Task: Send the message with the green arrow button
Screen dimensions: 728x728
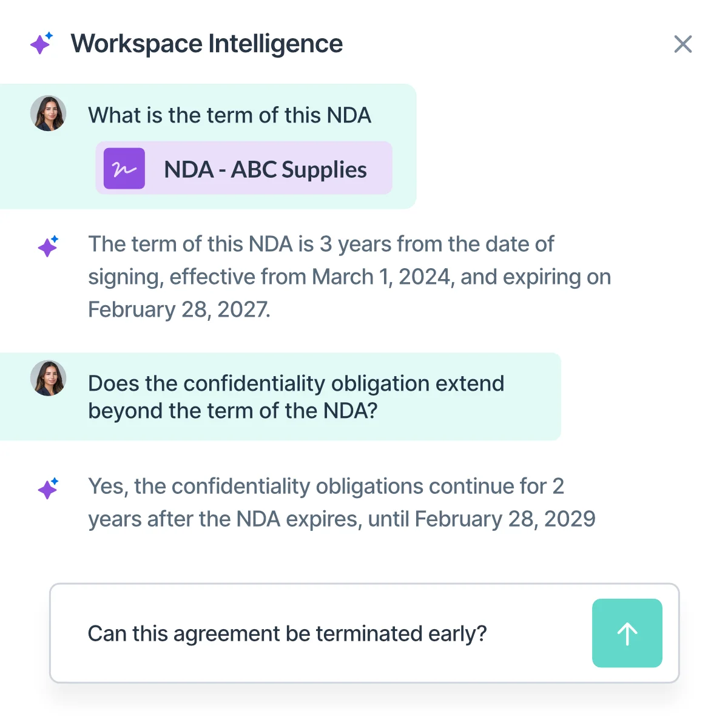Action: pos(627,633)
